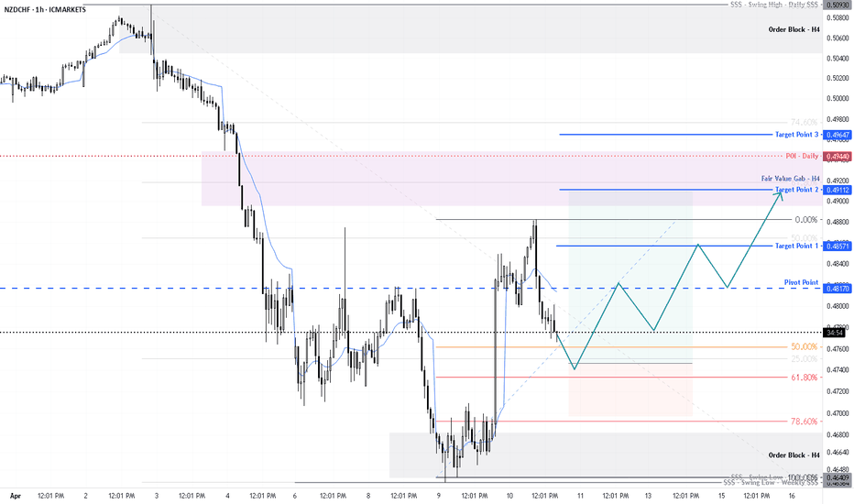Click 0.49000 on the price axis

838,201
